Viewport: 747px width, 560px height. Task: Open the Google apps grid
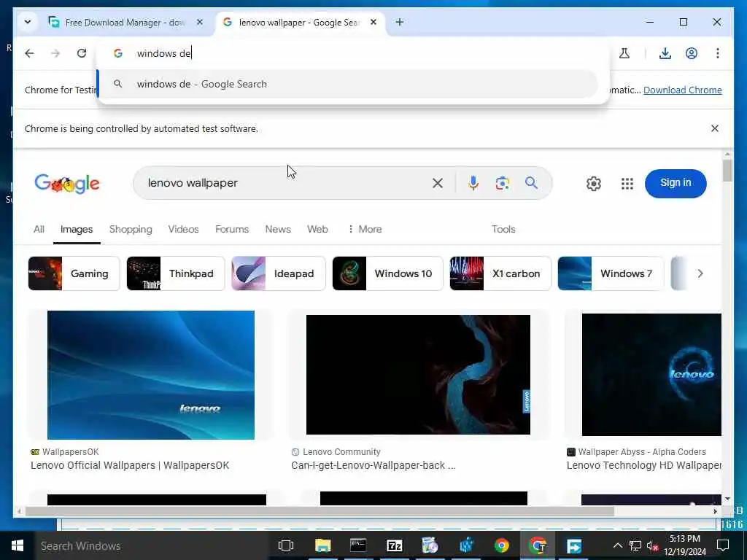point(627,183)
